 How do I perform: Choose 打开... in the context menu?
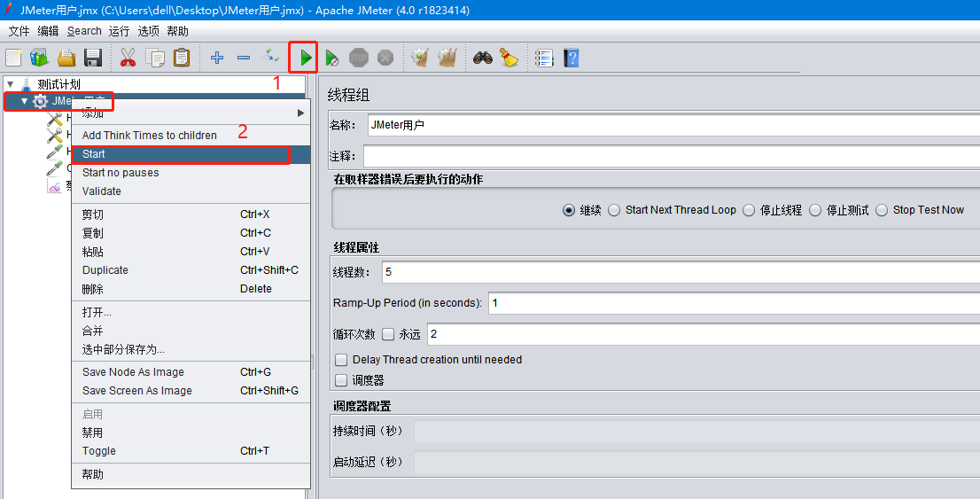pyautogui.click(x=191, y=312)
